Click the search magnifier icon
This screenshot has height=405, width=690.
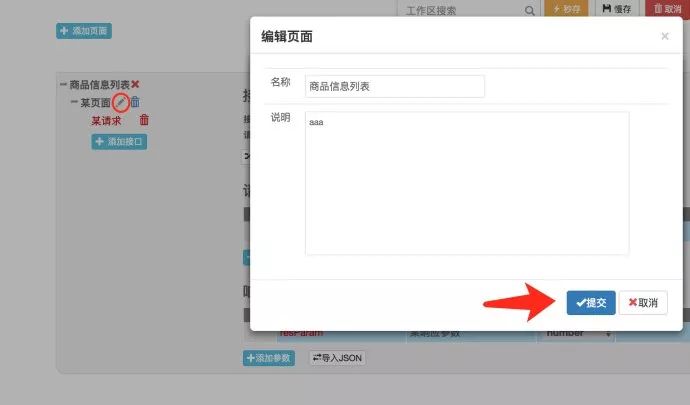(x=529, y=11)
